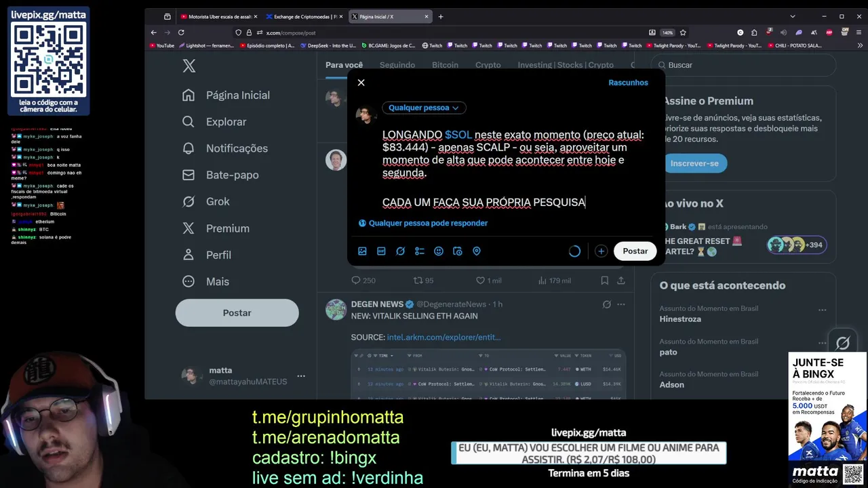
Task: Click the $SOL cashtag in draft
Action: tap(458, 135)
